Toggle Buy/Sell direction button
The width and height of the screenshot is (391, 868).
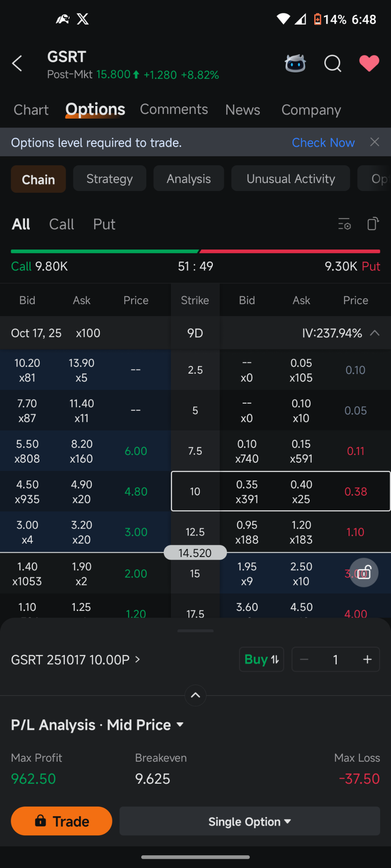click(261, 660)
